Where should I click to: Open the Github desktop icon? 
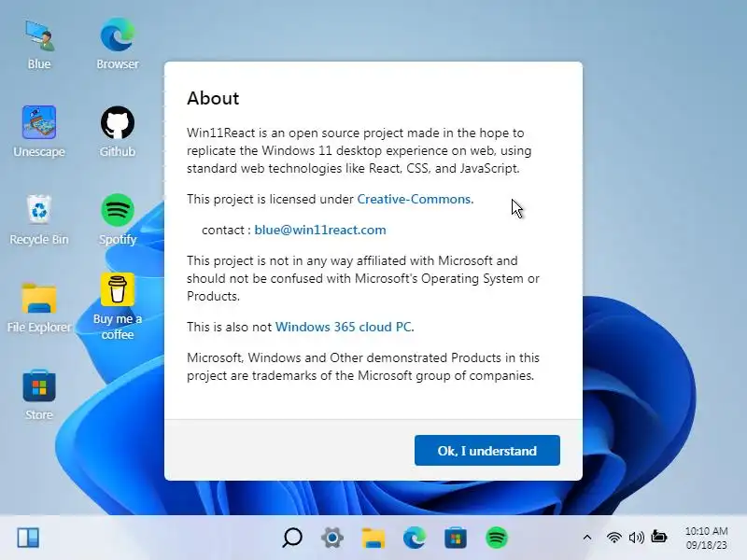[x=118, y=132]
